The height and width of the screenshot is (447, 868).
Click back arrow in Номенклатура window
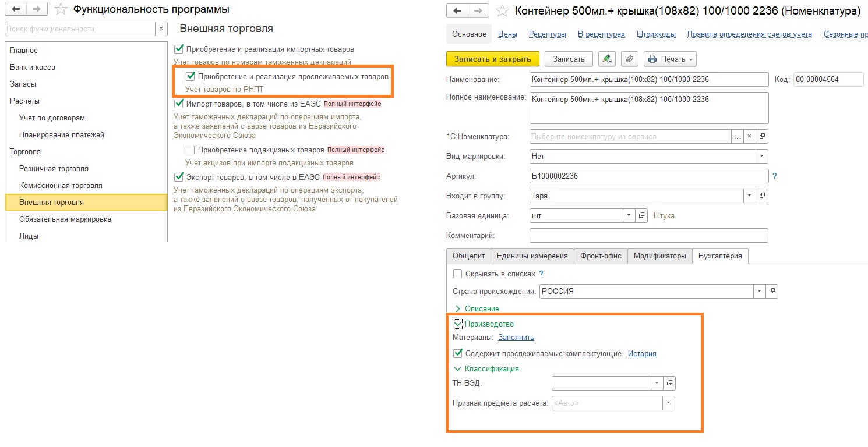tap(457, 10)
